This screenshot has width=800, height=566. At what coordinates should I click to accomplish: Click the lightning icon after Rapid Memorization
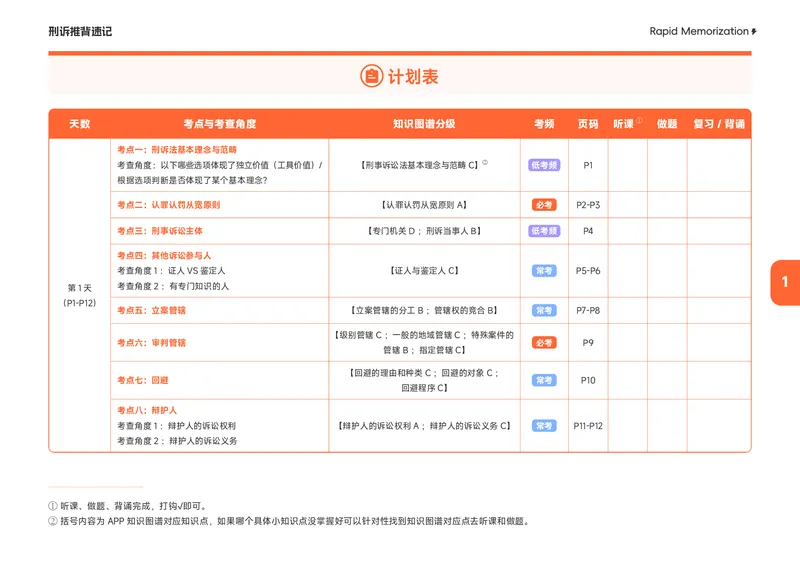point(754,32)
